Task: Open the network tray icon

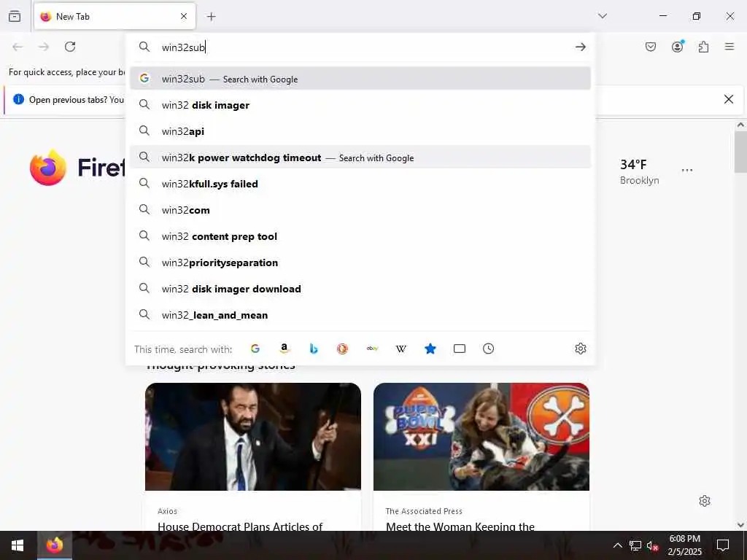Action: 635,545
